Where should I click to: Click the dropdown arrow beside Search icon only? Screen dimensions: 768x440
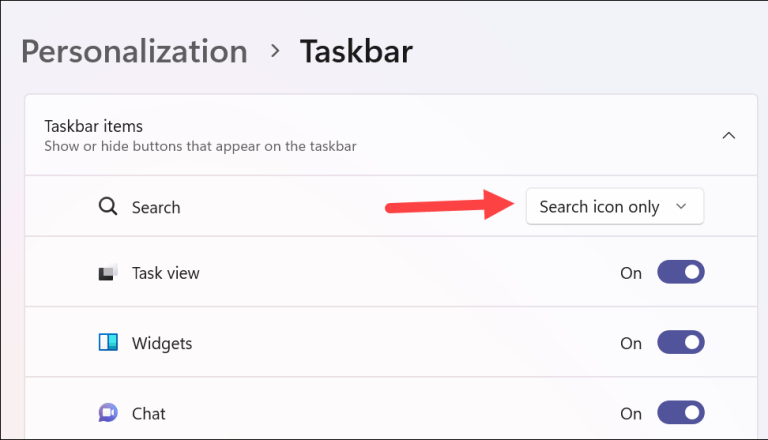(681, 207)
